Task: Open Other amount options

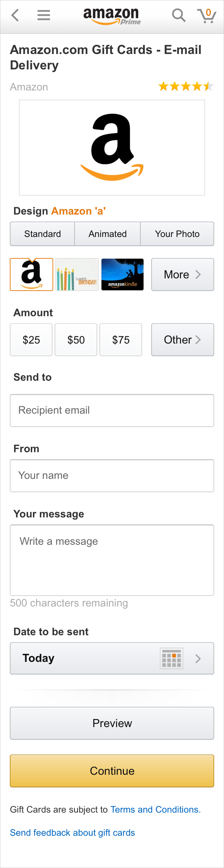Action: tap(182, 340)
